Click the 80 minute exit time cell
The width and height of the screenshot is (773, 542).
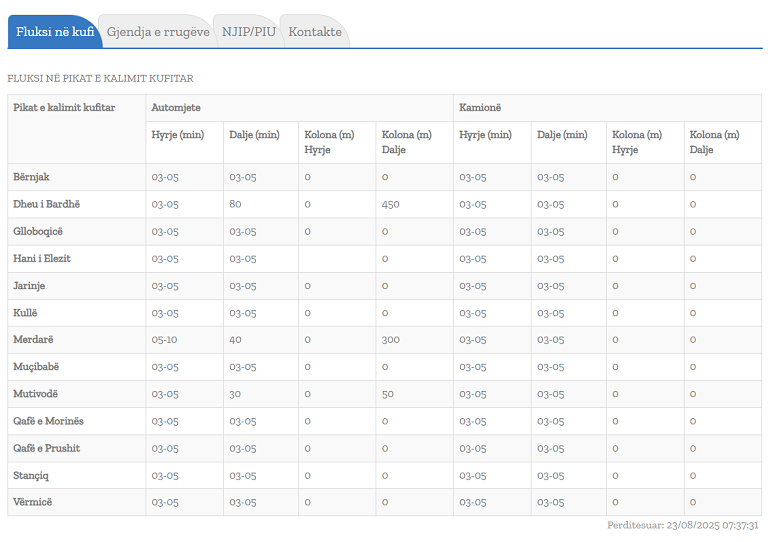point(236,204)
